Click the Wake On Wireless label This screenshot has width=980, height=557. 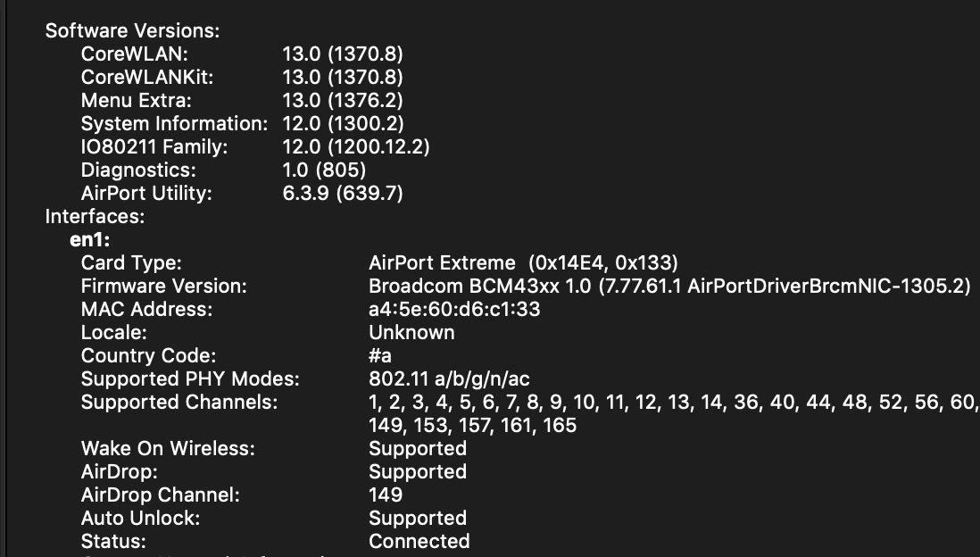168,448
